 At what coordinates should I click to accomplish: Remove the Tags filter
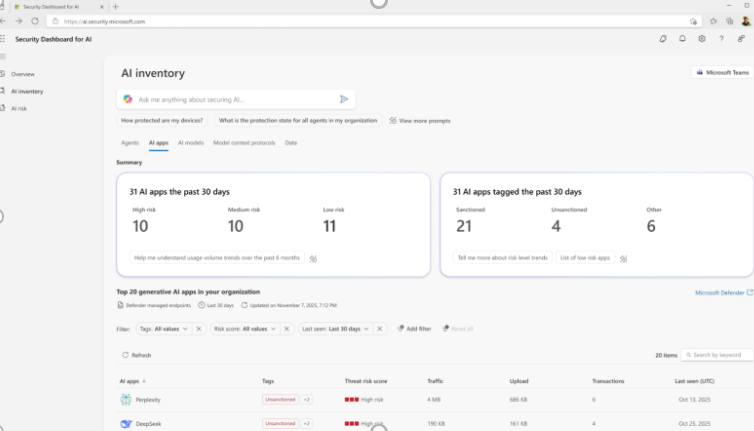(x=199, y=329)
